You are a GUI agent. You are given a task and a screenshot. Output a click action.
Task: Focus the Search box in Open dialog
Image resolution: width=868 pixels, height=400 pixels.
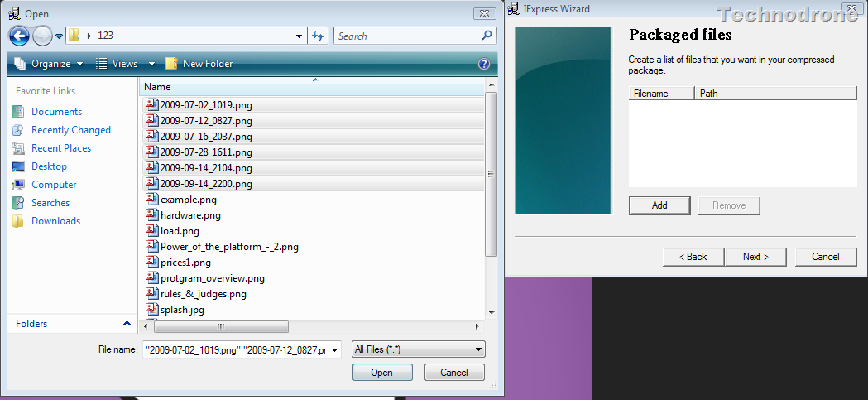(415, 36)
